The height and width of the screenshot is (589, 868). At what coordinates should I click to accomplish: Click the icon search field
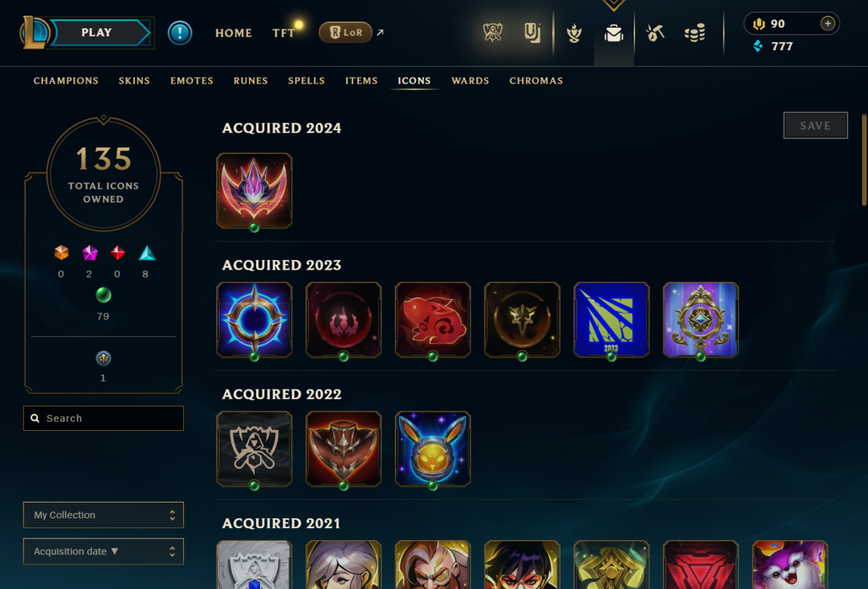[x=104, y=418]
